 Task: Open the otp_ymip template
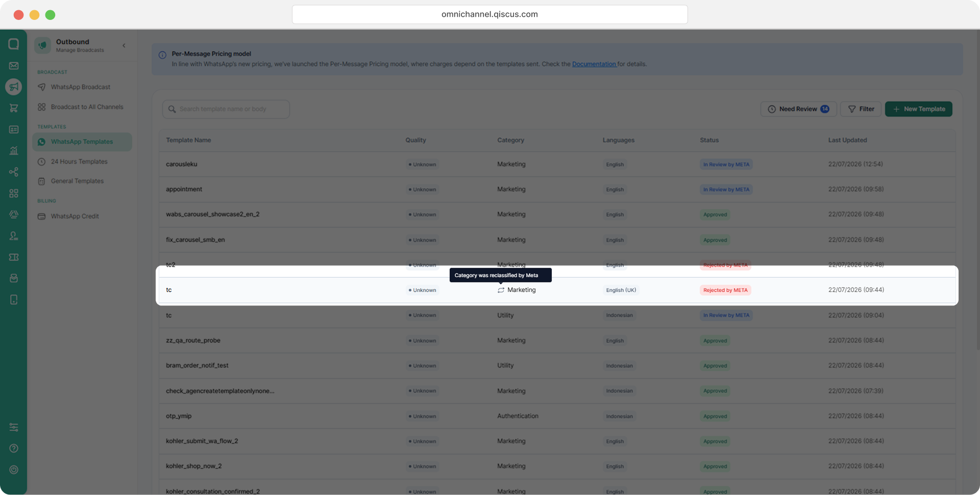tap(557, 416)
